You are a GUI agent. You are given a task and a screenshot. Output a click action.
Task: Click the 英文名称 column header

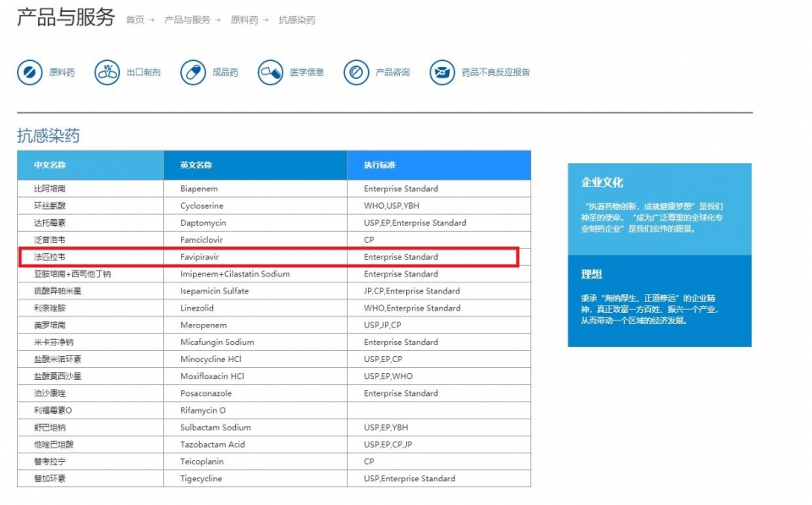coord(255,165)
